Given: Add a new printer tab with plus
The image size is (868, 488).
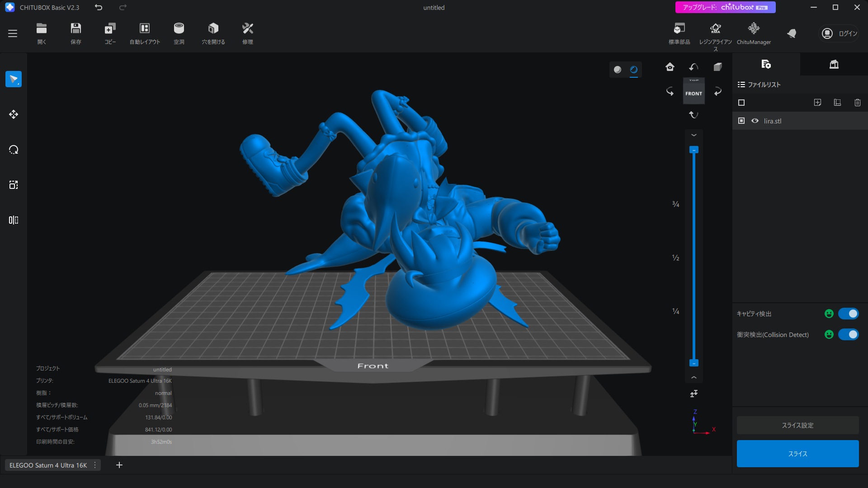Looking at the screenshot, I should (x=119, y=465).
